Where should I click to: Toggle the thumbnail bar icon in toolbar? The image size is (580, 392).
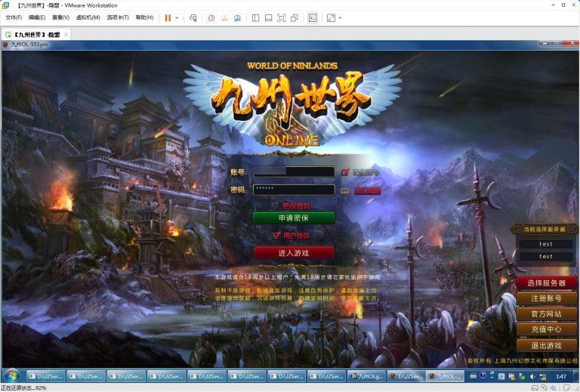pyautogui.click(x=269, y=18)
